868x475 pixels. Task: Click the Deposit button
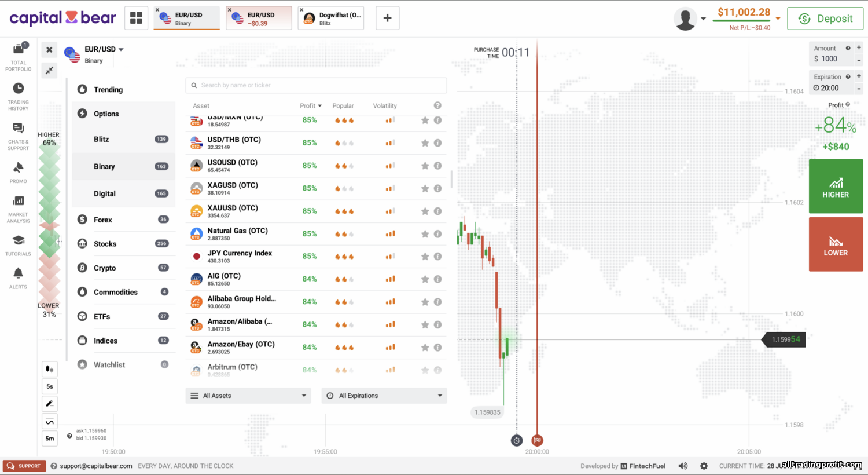[x=825, y=19]
